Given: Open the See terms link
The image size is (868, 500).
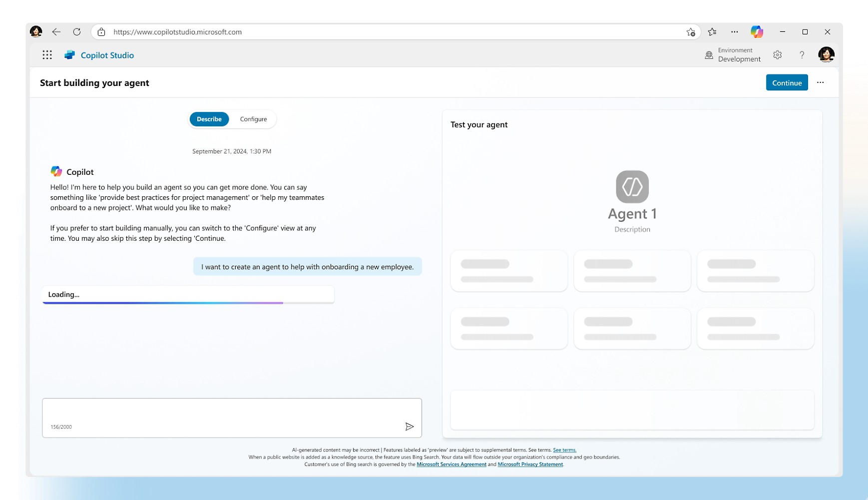Looking at the screenshot, I should (x=564, y=450).
